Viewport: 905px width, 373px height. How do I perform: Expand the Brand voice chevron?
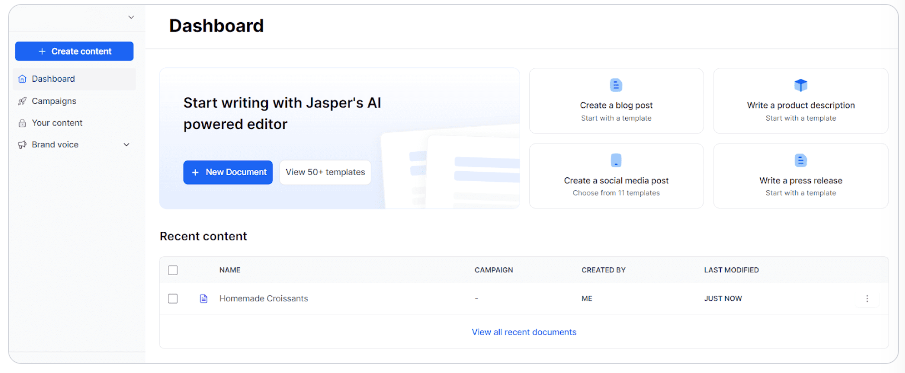click(x=127, y=145)
